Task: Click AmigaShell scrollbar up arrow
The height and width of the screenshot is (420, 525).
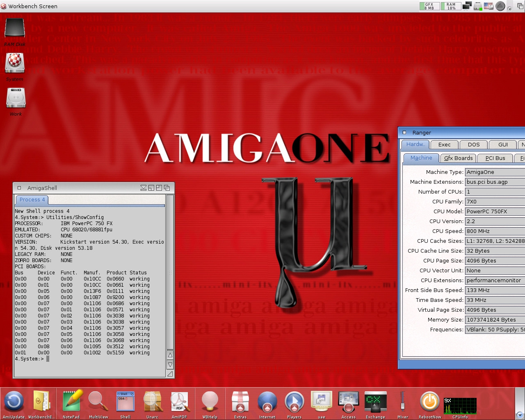Action: 170,355
